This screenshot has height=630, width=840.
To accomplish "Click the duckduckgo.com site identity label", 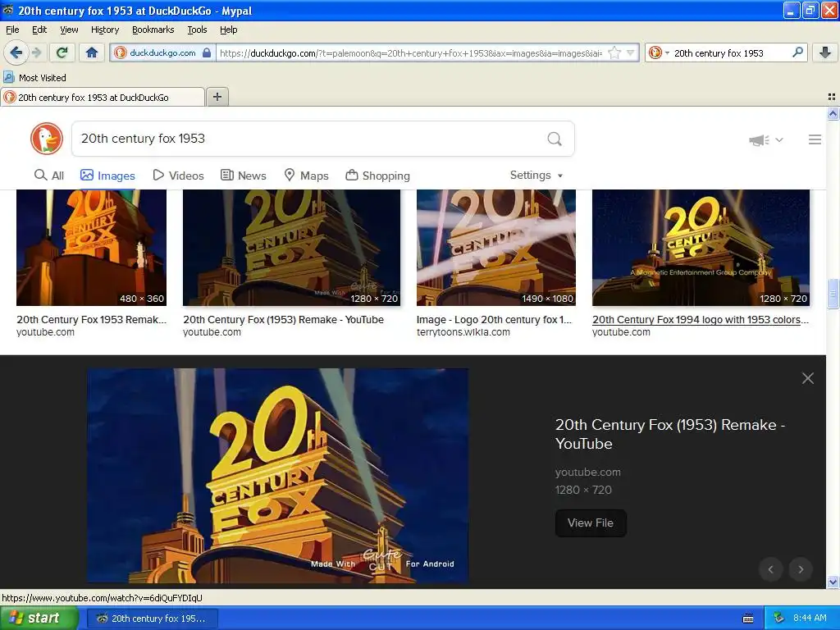I will point(162,52).
